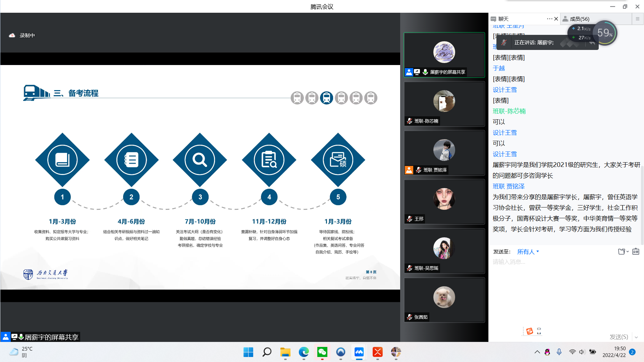Screen dimensions: 644x362
Task: Click the numbered circle 4 on the slide timeline
Action: click(x=269, y=197)
